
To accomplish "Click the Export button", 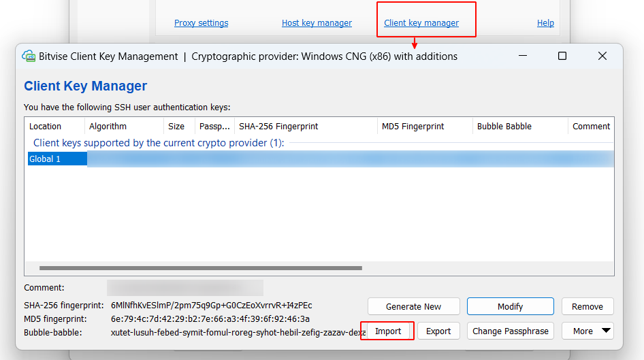I will pyautogui.click(x=438, y=331).
